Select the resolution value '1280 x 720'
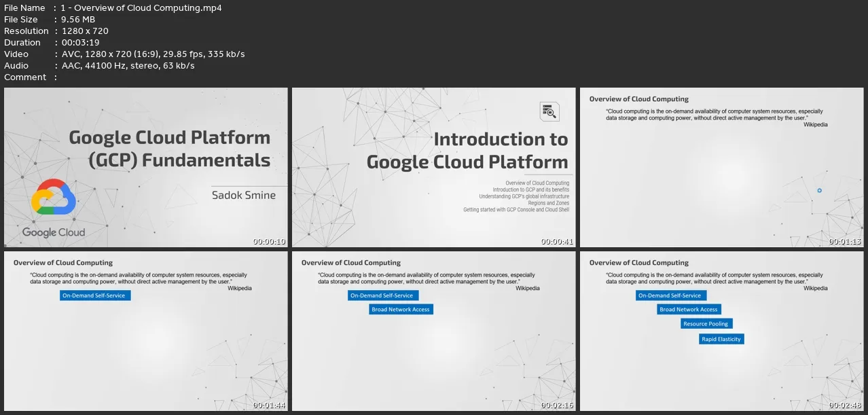868x415 pixels. coord(84,31)
